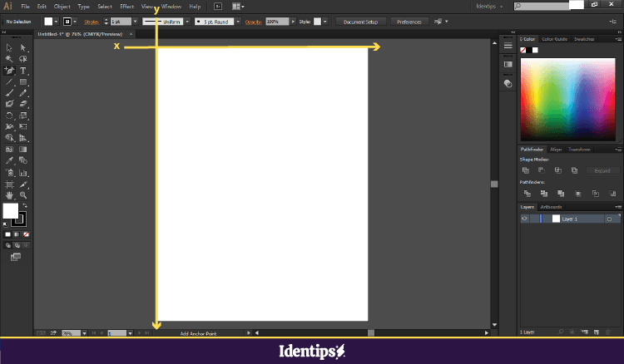
Task: Activate the Hand tool
Action: pyautogui.click(x=9, y=194)
